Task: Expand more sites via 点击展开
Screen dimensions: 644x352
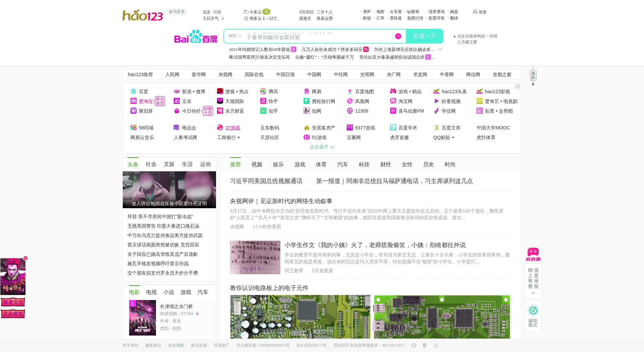Action: click(322, 147)
